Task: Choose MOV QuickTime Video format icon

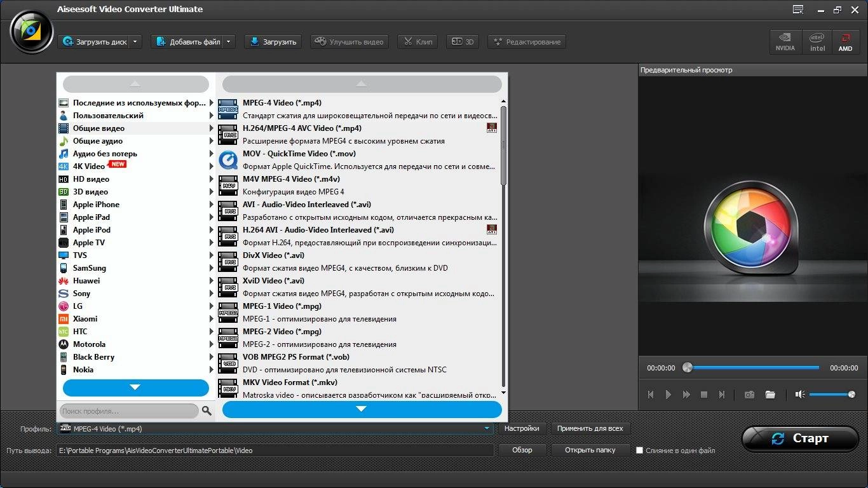Action: tap(228, 159)
